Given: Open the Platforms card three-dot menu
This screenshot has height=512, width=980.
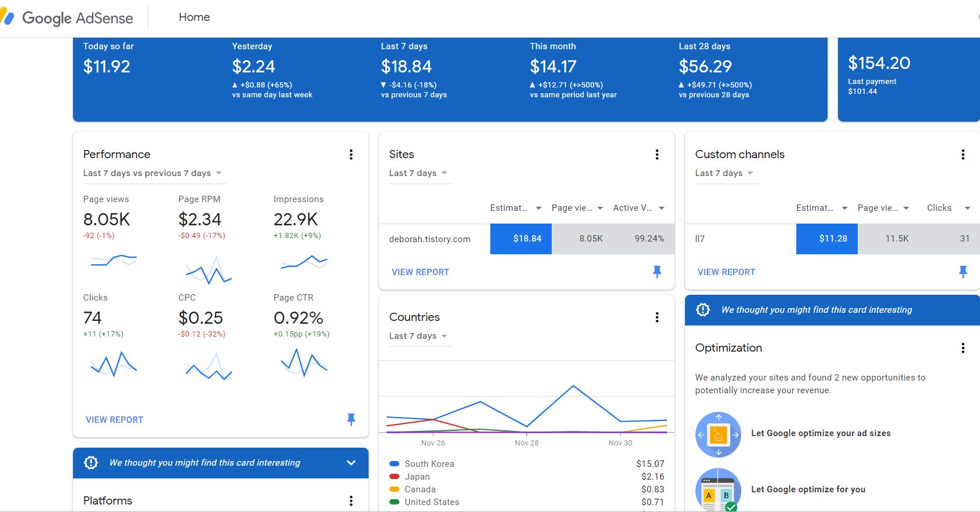Looking at the screenshot, I should click(x=351, y=501).
